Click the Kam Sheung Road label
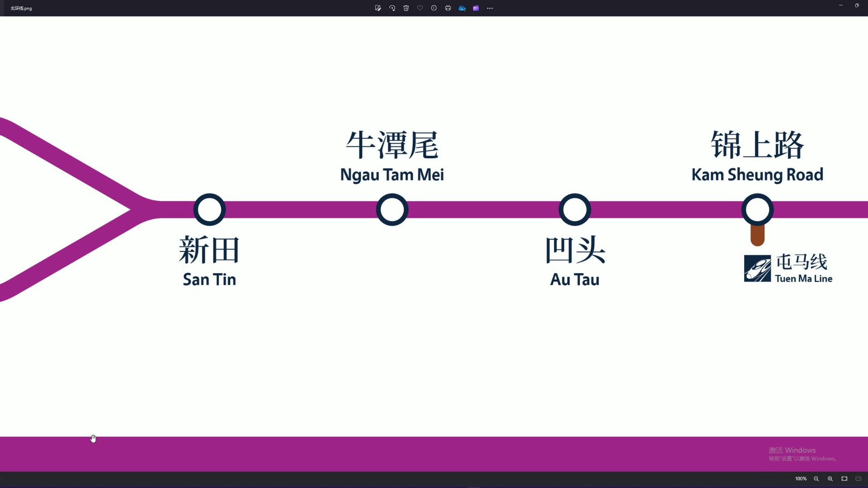868x488 pixels. click(x=757, y=175)
